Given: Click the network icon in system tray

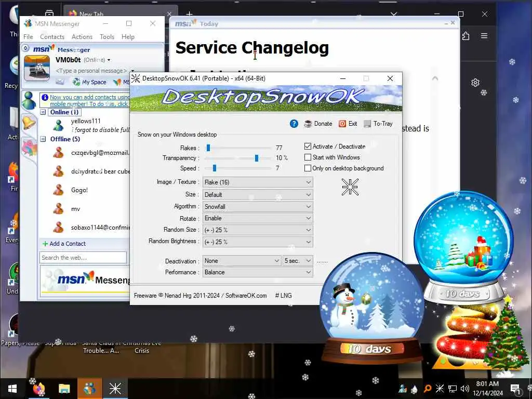Looking at the screenshot, I should [x=452, y=389].
